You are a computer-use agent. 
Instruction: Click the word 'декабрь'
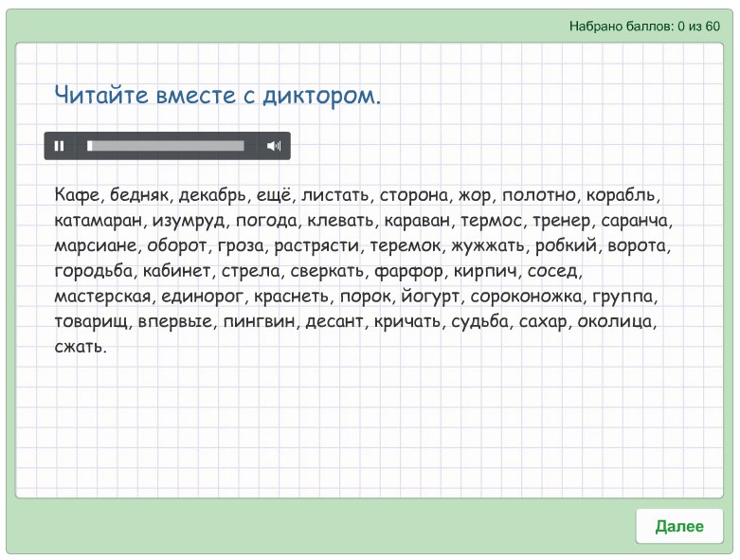point(212,195)
